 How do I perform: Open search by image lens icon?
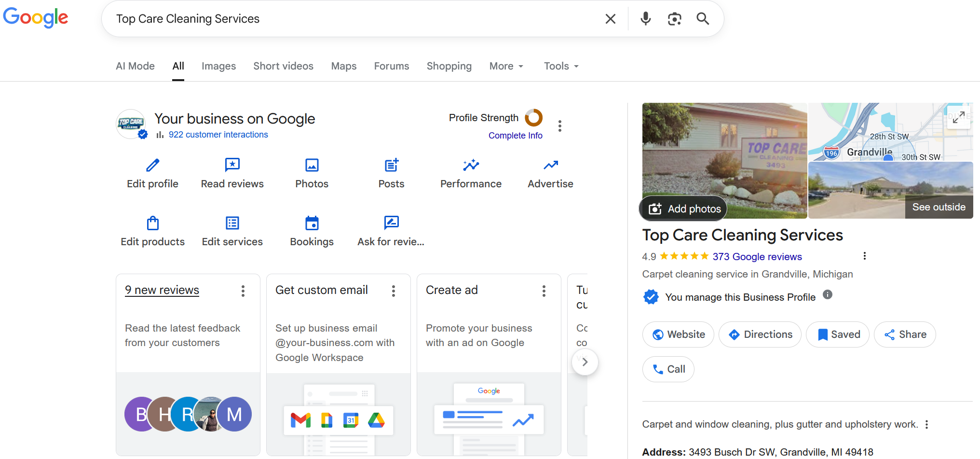coord(674,19)
